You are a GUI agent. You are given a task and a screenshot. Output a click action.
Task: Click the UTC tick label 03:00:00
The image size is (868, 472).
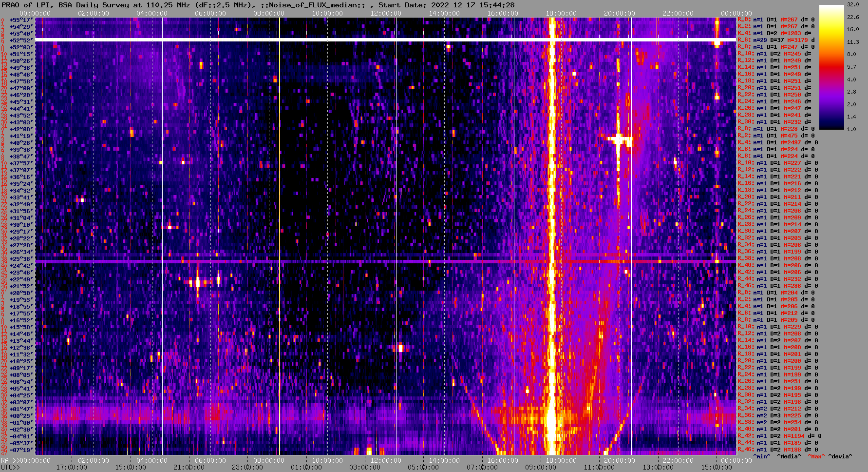click(365, 467)
